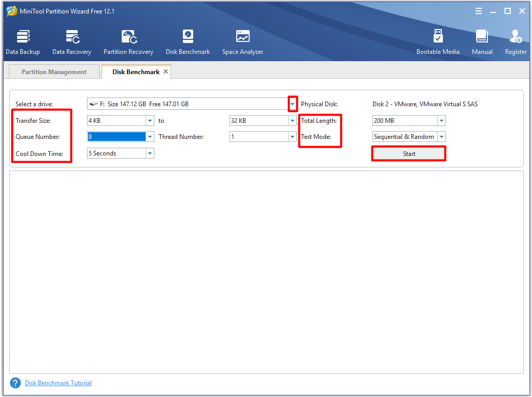Click the 'Physical Disk:' label

click(x=319, y=104)
